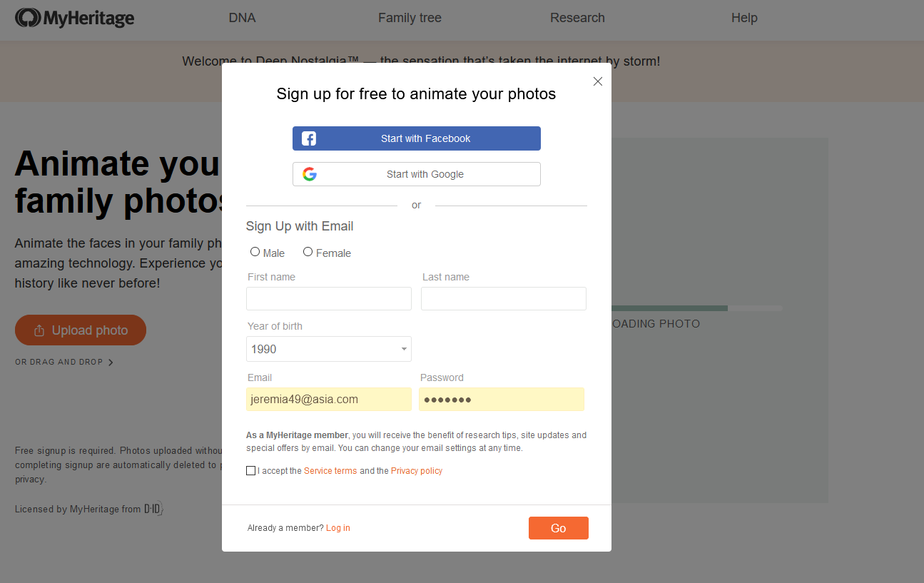924x583 pixels.
Task: Click the D-ID logo
Action: 153,509
